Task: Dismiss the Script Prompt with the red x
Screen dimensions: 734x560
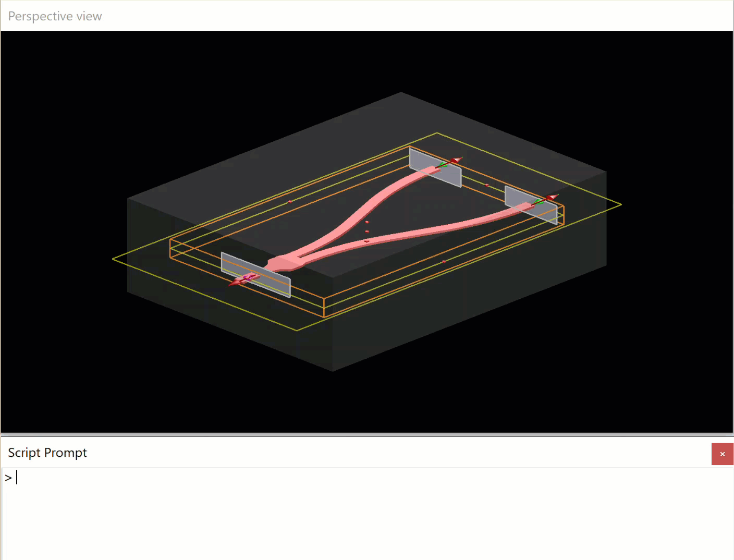Action: tap(723, 454)
